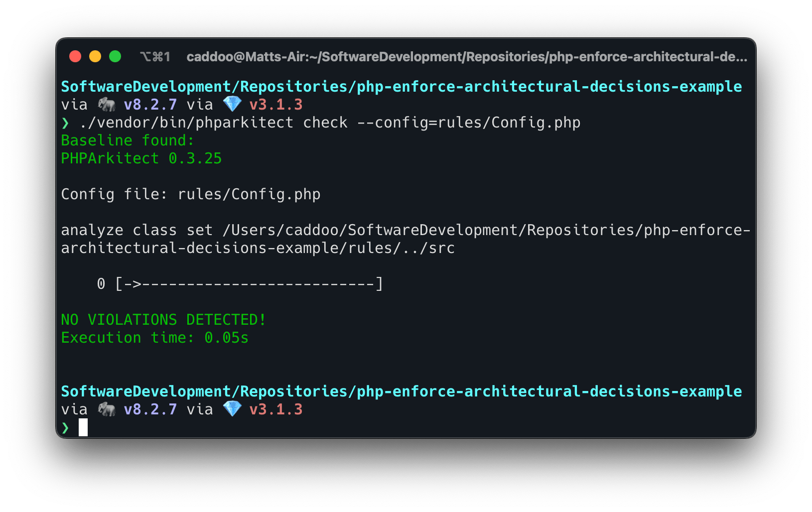Click the v8.2.7 PHP version label
The width and height of the screenshot is (812, 512).
[150, 104]
